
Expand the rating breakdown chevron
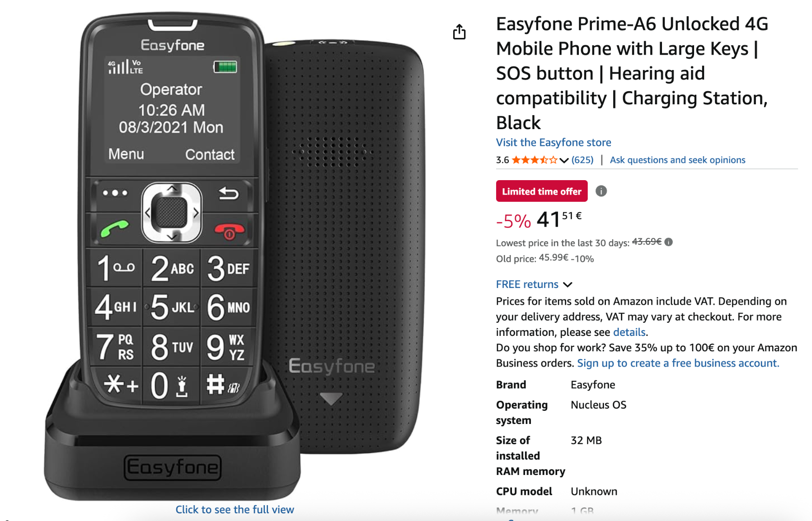pos(564,160)
